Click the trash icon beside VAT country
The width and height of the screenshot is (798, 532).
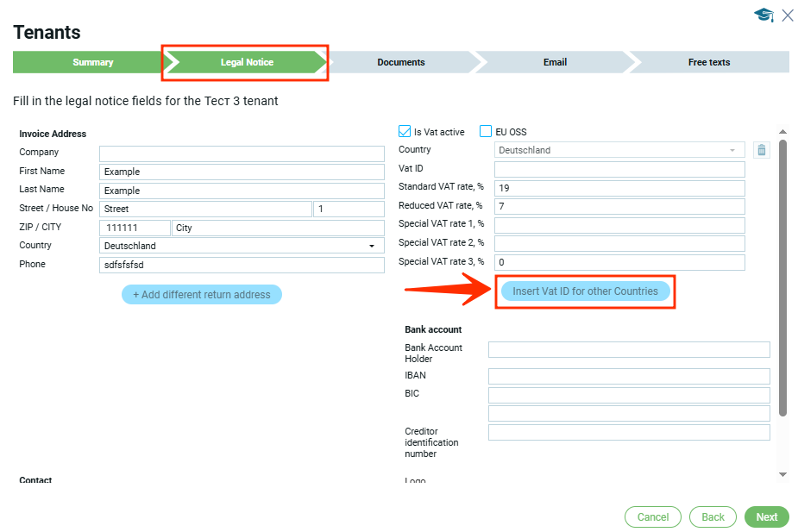(761, 150)
